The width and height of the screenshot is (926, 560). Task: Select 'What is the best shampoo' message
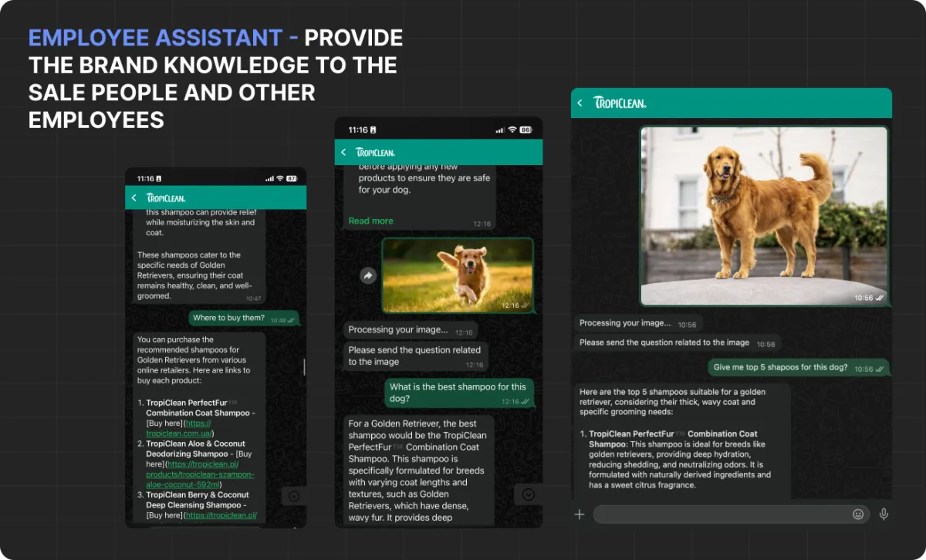coord(459,393)
